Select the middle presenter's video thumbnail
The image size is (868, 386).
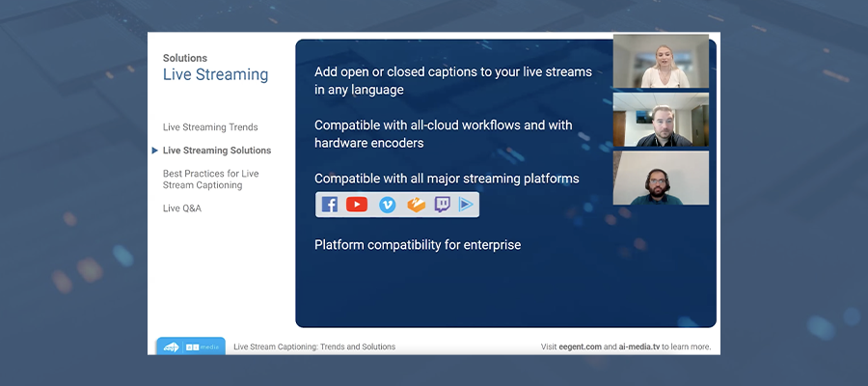pyautogui.click(x=661, y=120)
